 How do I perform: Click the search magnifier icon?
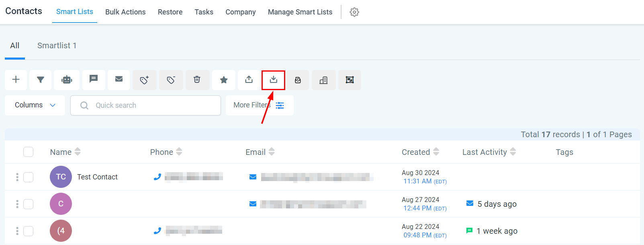coord(84,105)
